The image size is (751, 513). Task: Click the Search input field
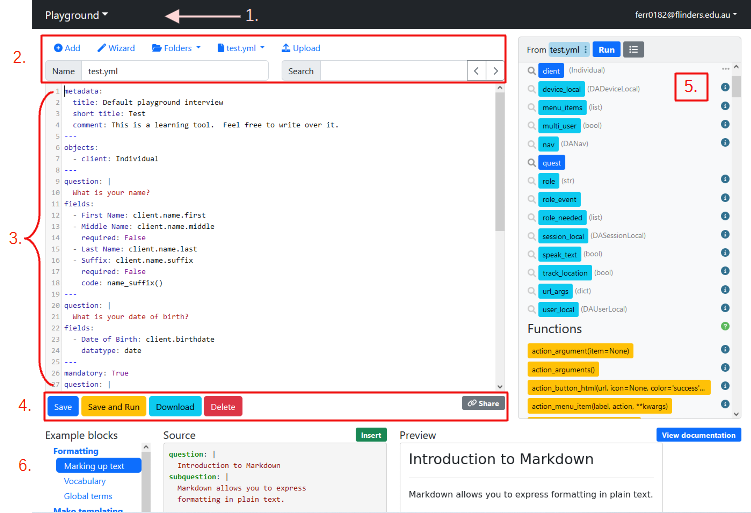[x=393, y=71]
